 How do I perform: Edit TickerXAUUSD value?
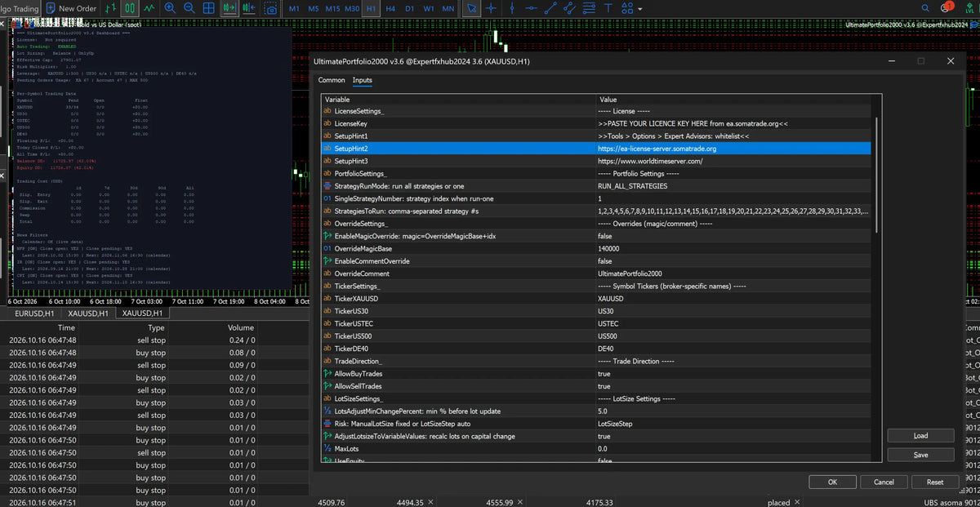coord(733,299)
